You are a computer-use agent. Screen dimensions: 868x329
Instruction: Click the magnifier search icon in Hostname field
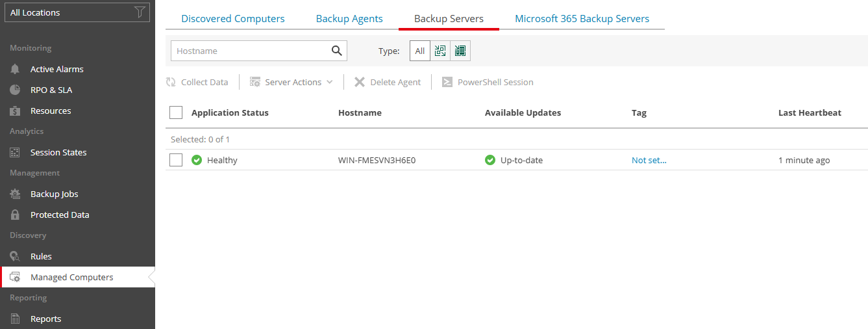click(x=336, y=51)
